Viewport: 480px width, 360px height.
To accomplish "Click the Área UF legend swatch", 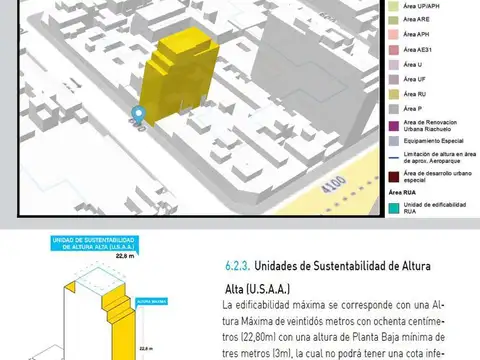I will tap(394, 79).
